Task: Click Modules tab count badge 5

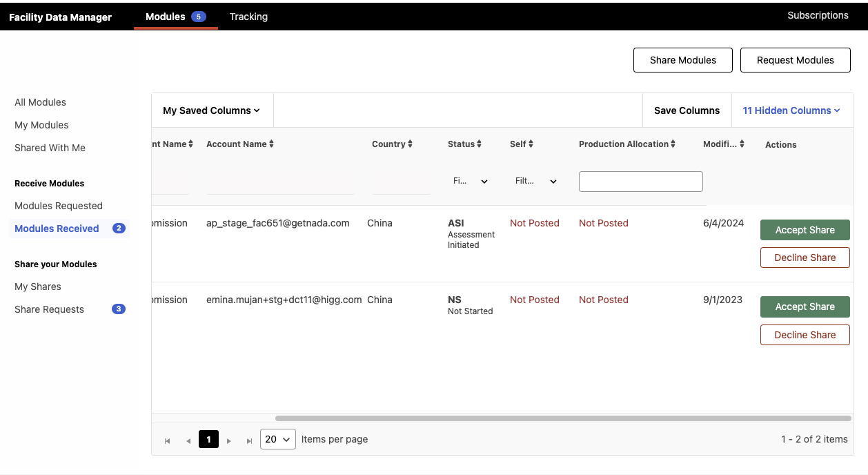Action: [x=199, y=17]
